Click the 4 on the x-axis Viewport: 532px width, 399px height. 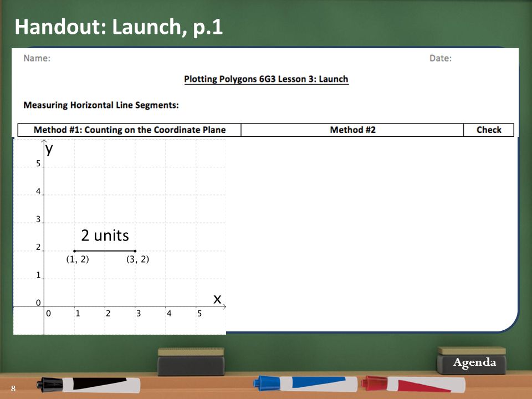tap(169, 314)
